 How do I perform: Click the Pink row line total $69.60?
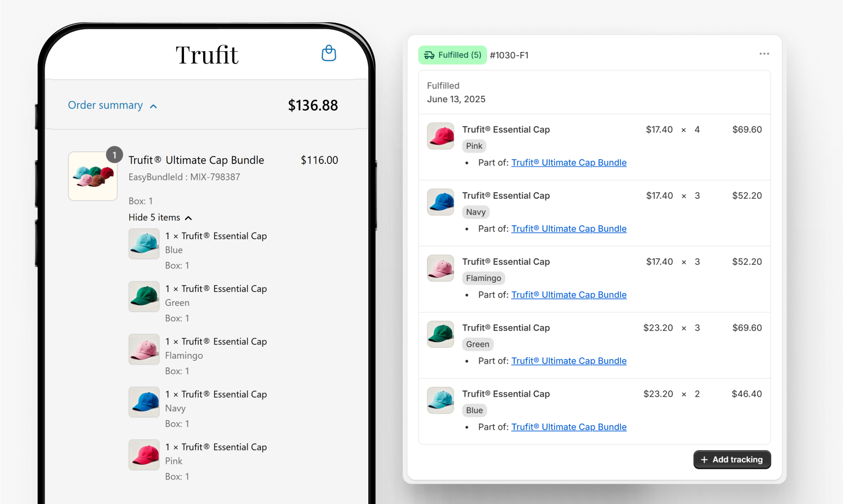(747, 129)
